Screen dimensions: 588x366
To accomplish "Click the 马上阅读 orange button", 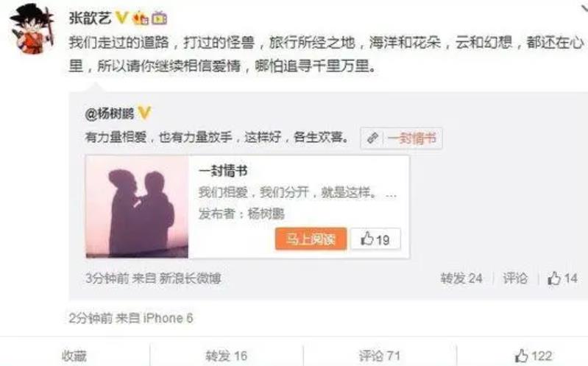I will pyautogui.click(x=311, y=239).
